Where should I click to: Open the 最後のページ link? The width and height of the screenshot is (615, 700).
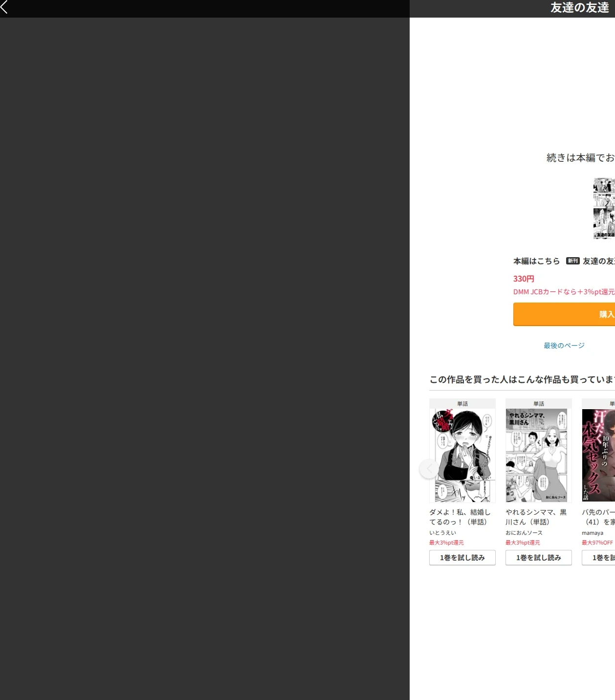coord(564,346)
